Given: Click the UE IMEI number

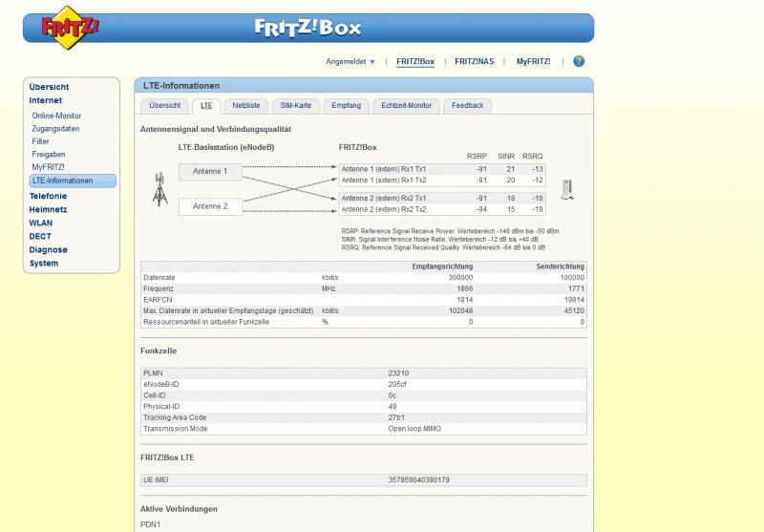Looking at the screenshot, I should [x=418, y=479].
